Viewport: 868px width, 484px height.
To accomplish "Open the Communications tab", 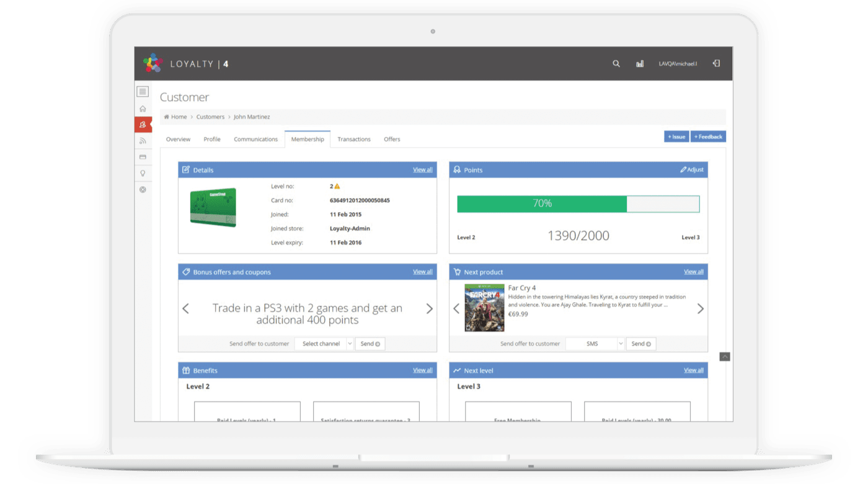I will coord(255,140).
